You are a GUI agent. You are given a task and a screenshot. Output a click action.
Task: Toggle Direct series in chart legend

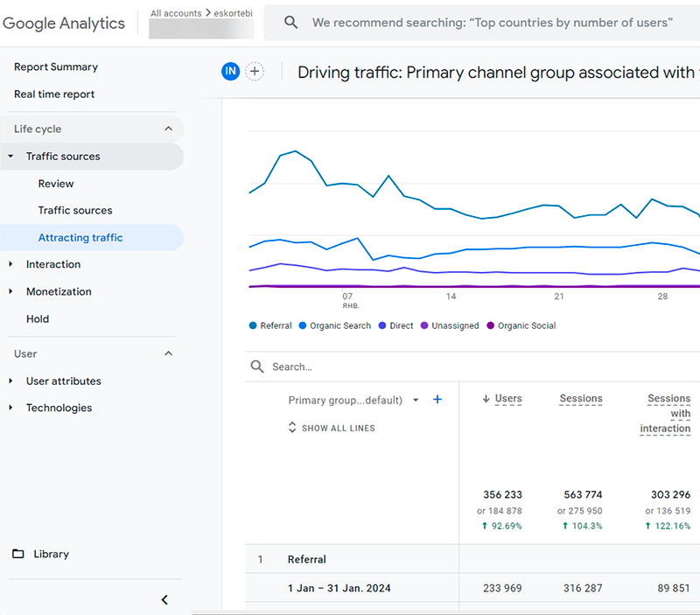(395, 325)
